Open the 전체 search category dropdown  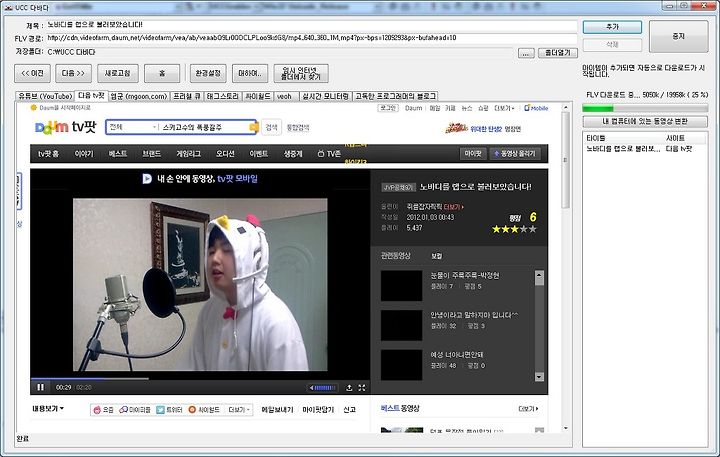(x=133, y=127)
